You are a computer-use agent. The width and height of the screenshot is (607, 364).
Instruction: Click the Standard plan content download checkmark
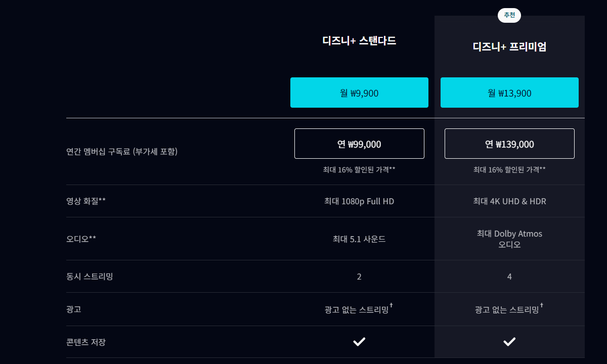[x=359, y=342]
